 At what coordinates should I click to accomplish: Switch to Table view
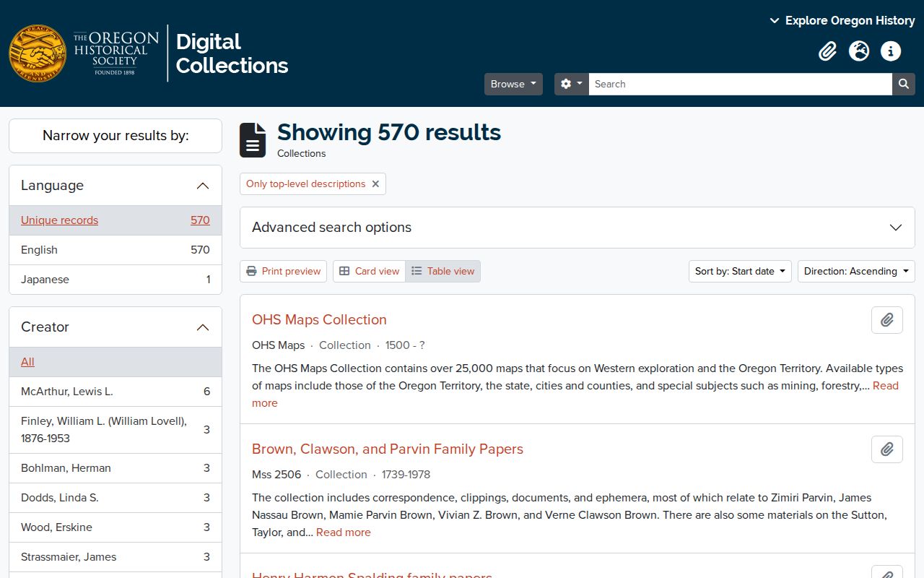pyautogui.click(x=443, y=272)
